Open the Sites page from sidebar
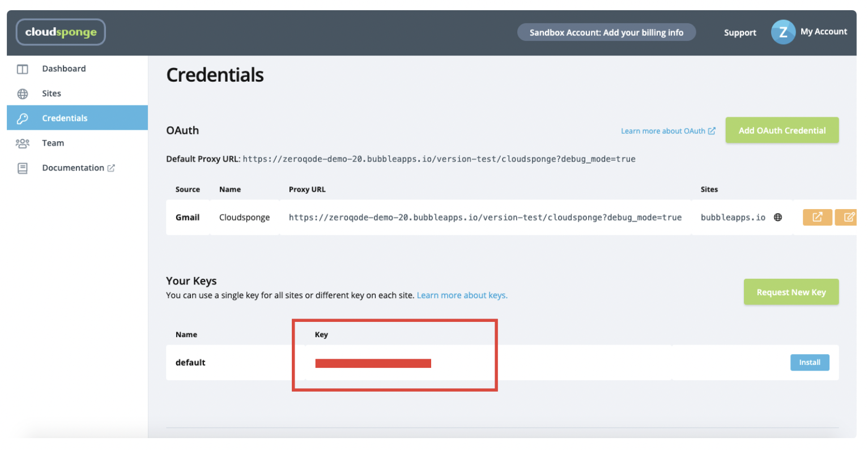This screenshot has height=450, width=868. (52, 94)
